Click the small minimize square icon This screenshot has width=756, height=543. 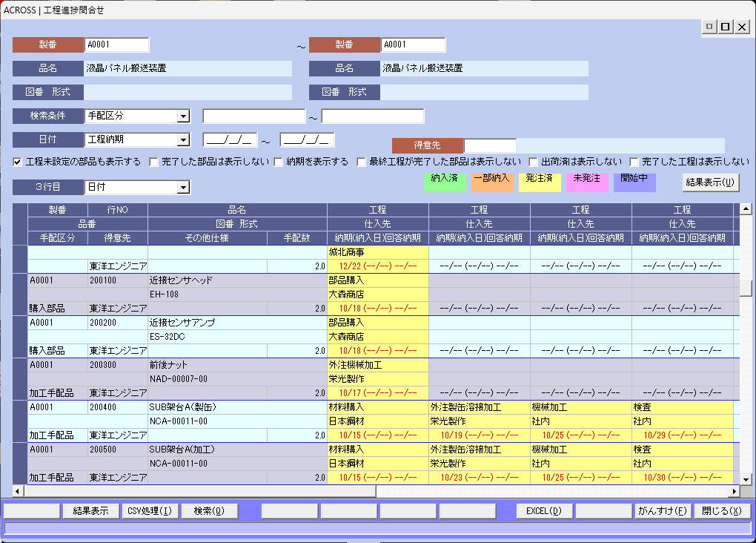coord(709,27)
